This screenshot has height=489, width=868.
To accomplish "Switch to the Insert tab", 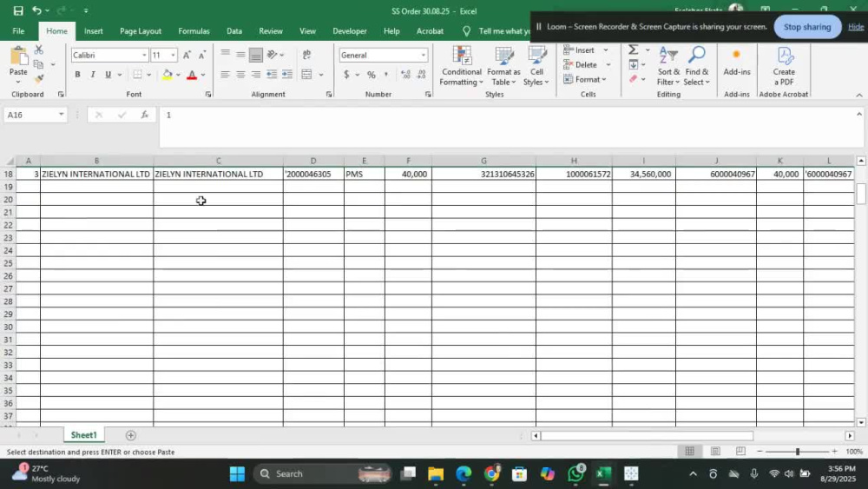I will 94,31.
